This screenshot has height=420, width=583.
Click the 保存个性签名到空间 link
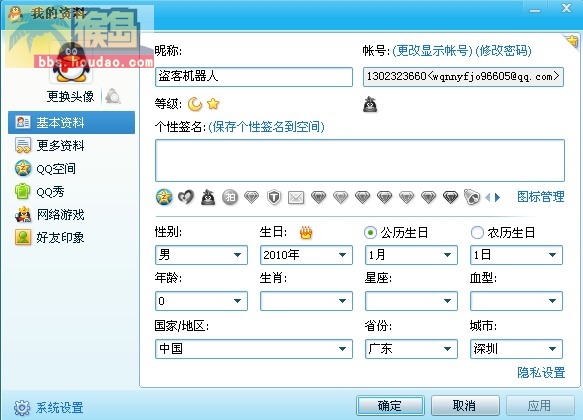pyautogui.click(x=266, y=127)
